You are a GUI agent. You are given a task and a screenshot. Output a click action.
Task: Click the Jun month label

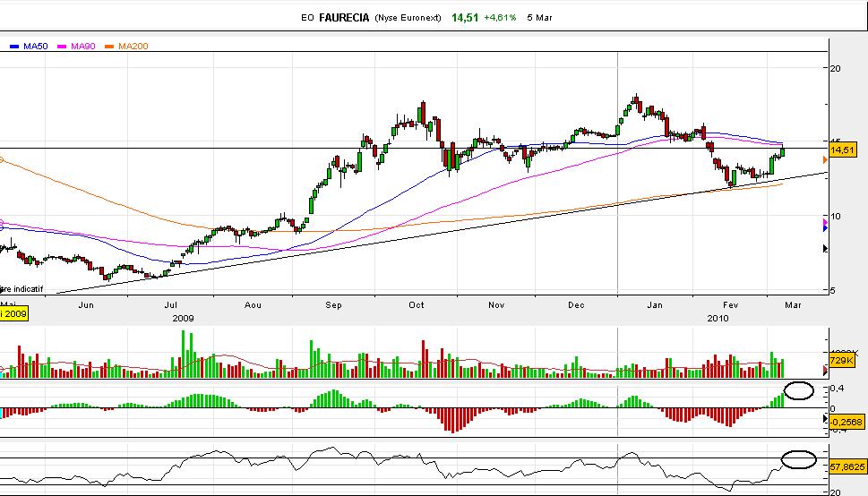(x=86, y=305)
